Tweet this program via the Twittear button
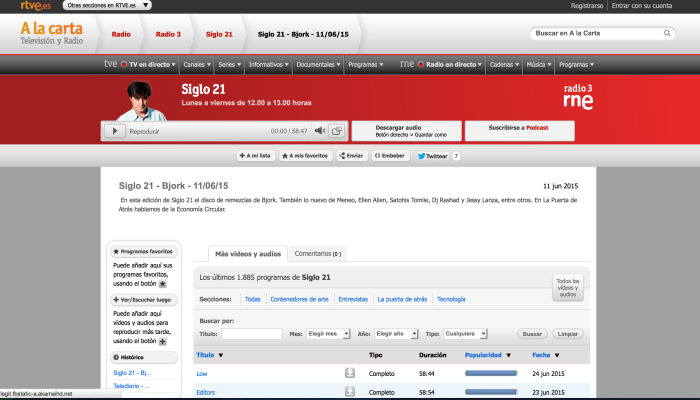Image resolution: width=700 pixels, height=400 pixels. click(x=432, y=156)
